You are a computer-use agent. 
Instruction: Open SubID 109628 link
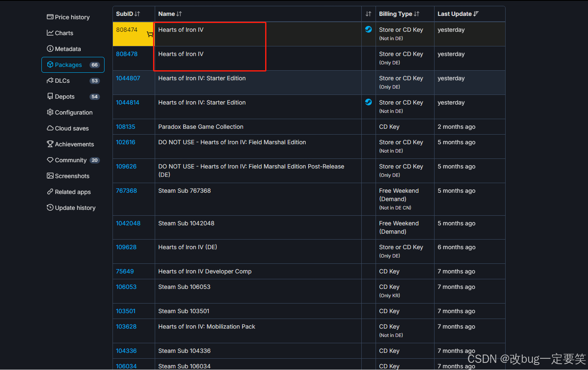pyautogui.click(x=126, y=247)
